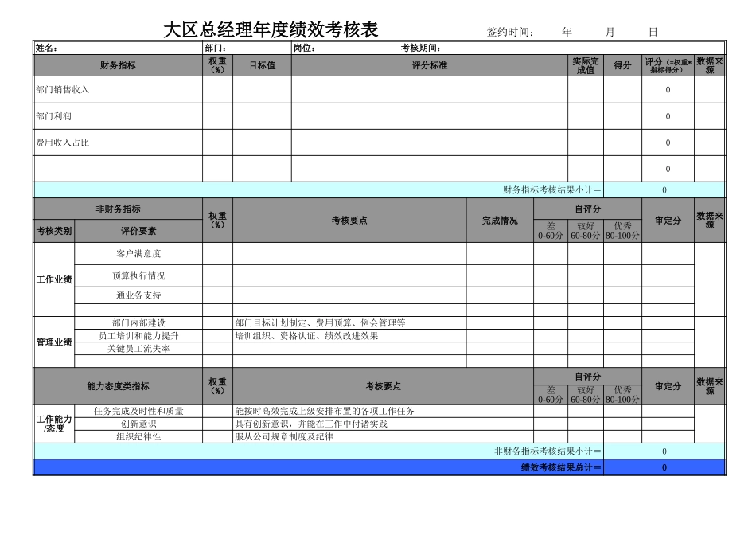Image resolution: width=756 pixels, height=535 pixels.
Task: Select 非财务指标考核结果小计= label
Action: pos(548,451)
